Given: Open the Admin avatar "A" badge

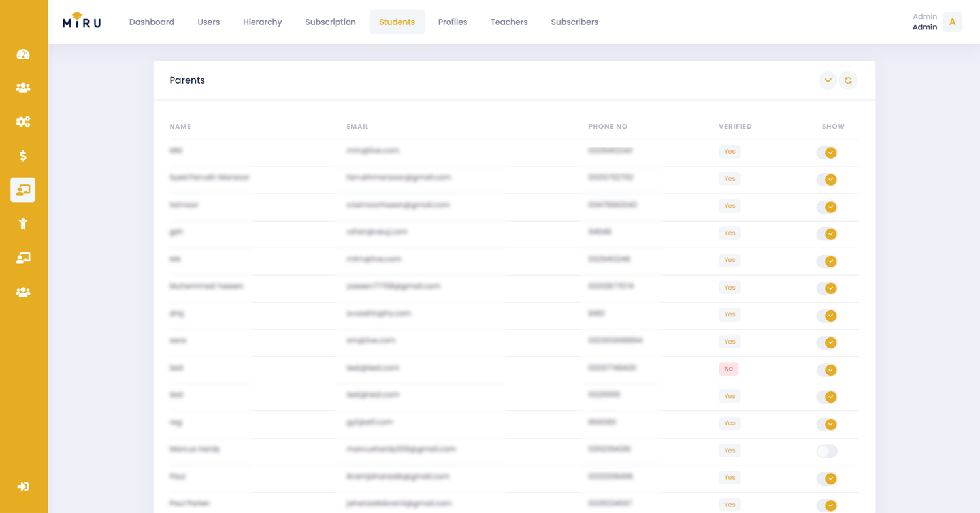Looking at the screenshot, I should click(952, 22).
